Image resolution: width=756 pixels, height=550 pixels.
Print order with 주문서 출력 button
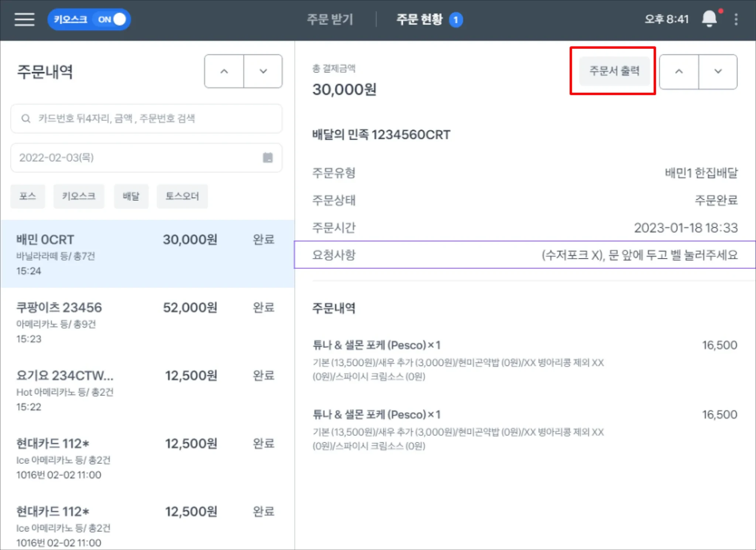click(x=614, y=71)
